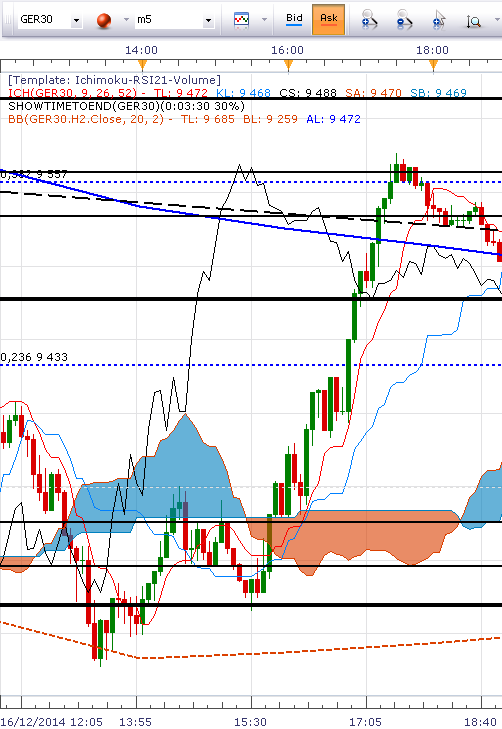502x729 pixels.
Task: Click the 16:00 orange timeline marker
Action: [288, 66]
